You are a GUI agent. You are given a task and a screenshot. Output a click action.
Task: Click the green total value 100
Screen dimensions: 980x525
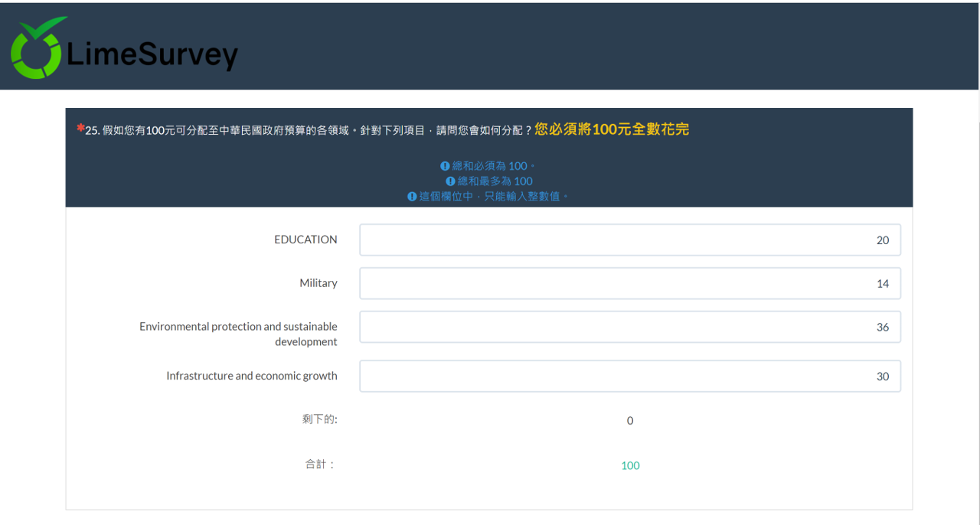click(630, 465)
